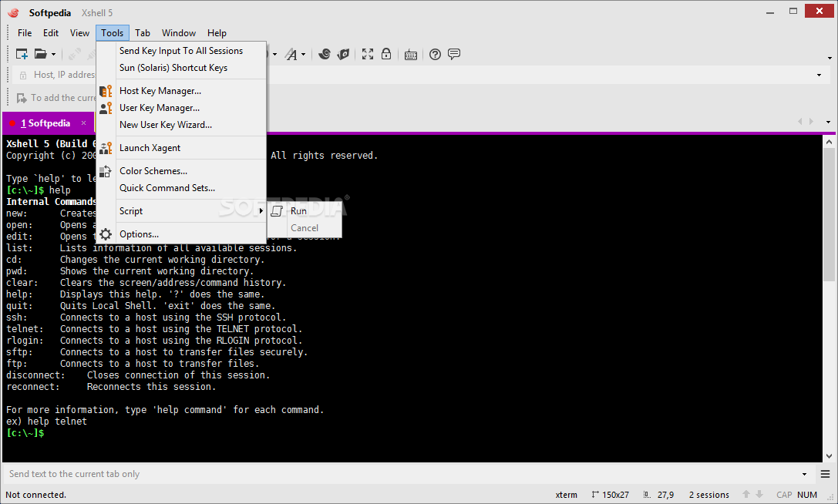
Task: Choose Run in Script submenu
Action: [x=305, y=211]
